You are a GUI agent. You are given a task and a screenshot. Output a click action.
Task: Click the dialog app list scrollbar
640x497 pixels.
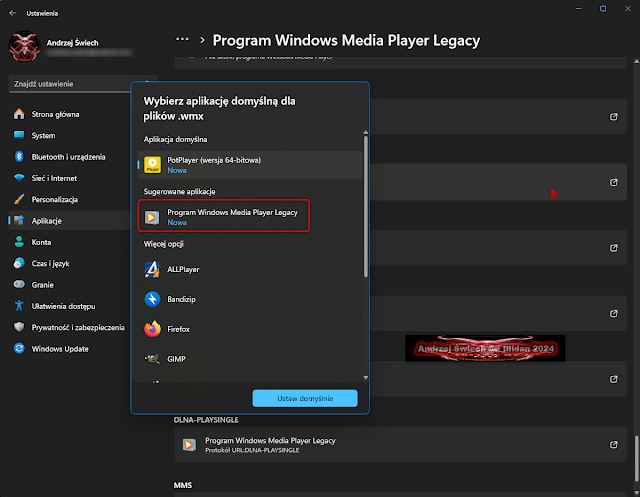[366, 206]
